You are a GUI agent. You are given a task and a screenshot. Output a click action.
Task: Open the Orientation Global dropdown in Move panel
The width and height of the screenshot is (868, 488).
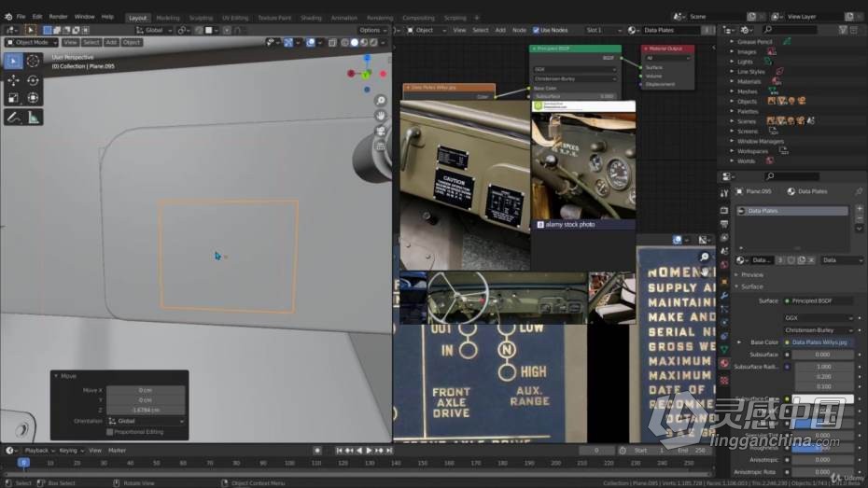[147, 421]
